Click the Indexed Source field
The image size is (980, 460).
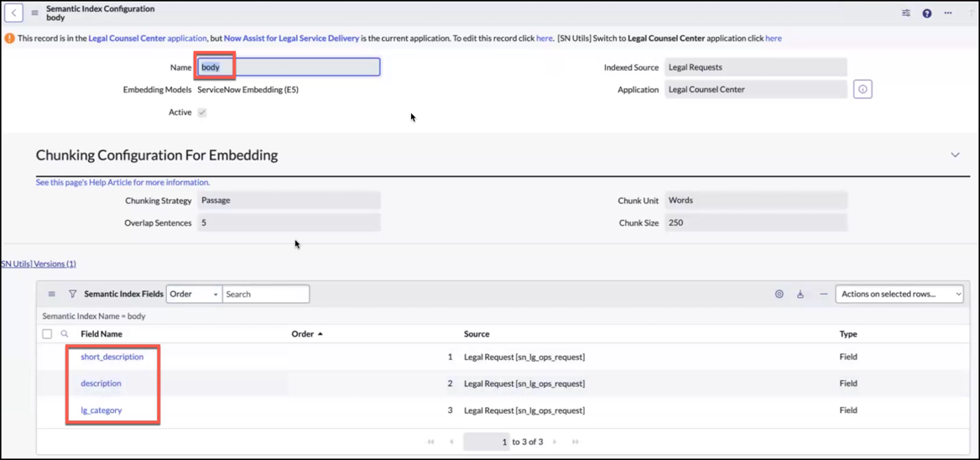[x=756, y=67]
